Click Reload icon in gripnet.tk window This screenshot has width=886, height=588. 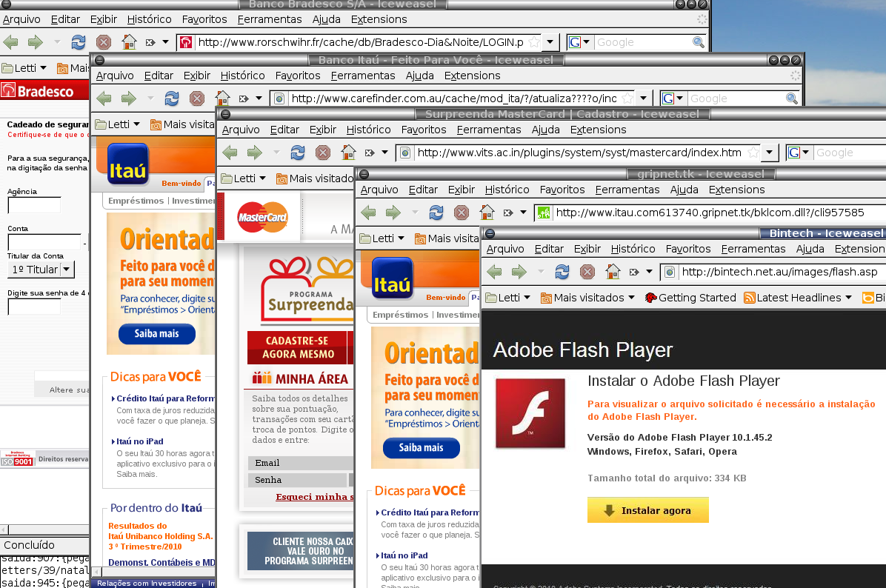436,213
